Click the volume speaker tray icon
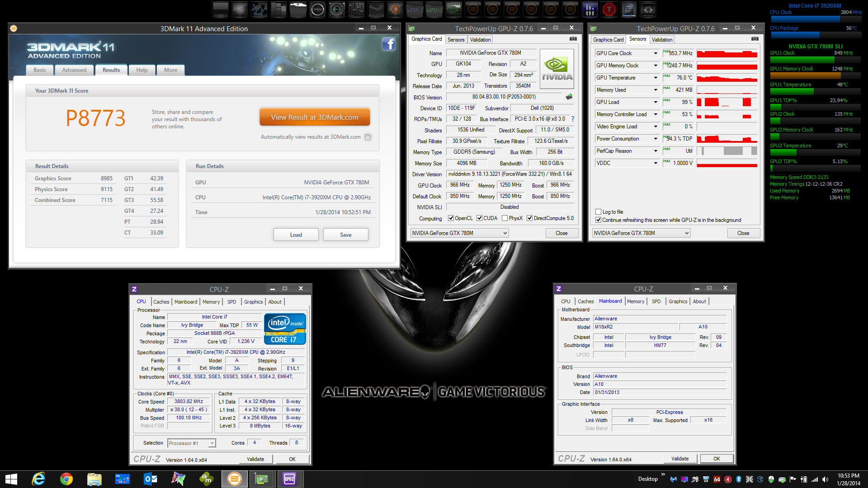868x488 pixels. (x=825, y=479)
